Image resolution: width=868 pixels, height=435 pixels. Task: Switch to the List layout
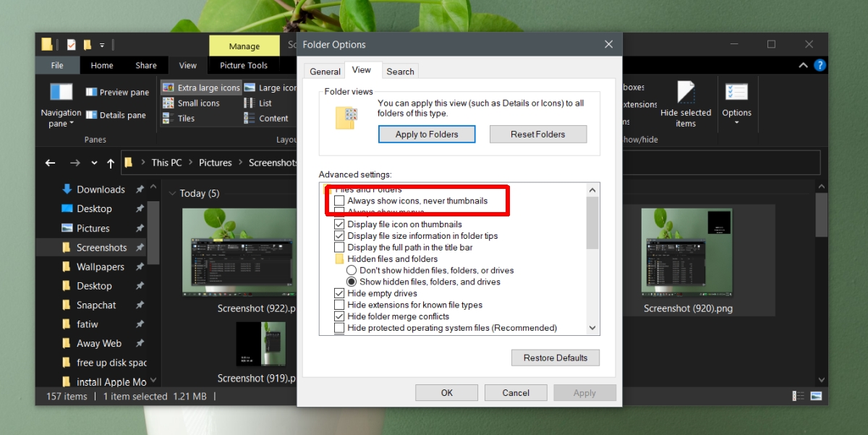(258, 103)
